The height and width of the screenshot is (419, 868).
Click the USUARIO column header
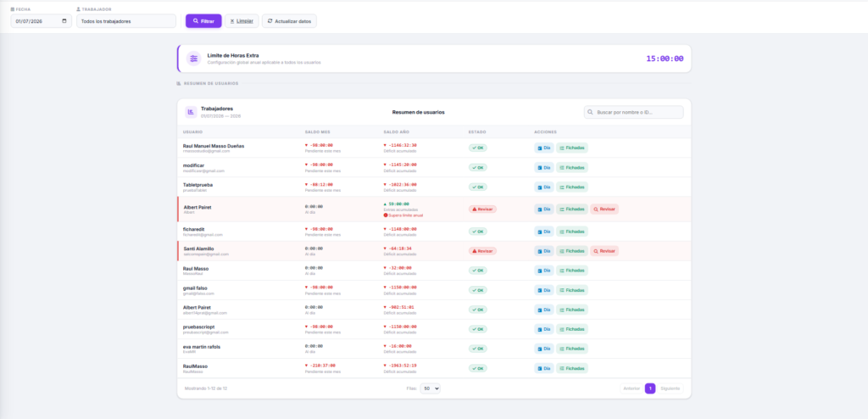coord(192,132)
